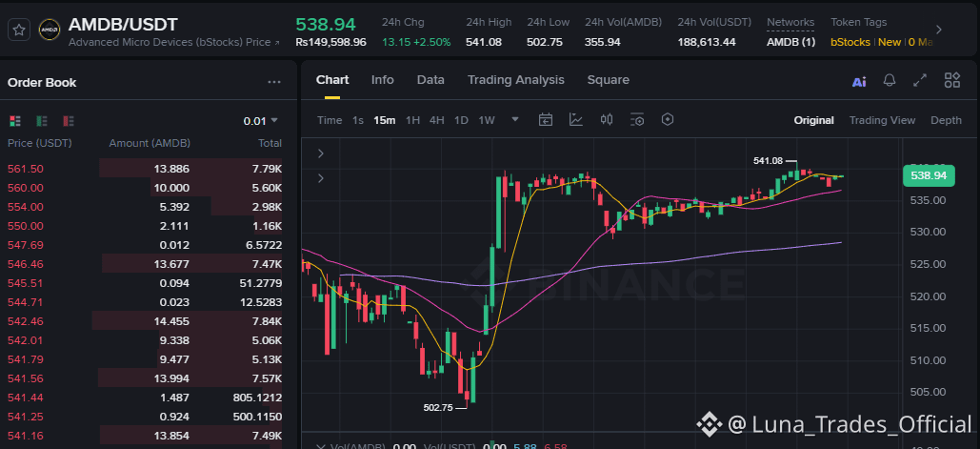
Task: Click the 502.75 low marker on chart
Action: tap(437, 407)
